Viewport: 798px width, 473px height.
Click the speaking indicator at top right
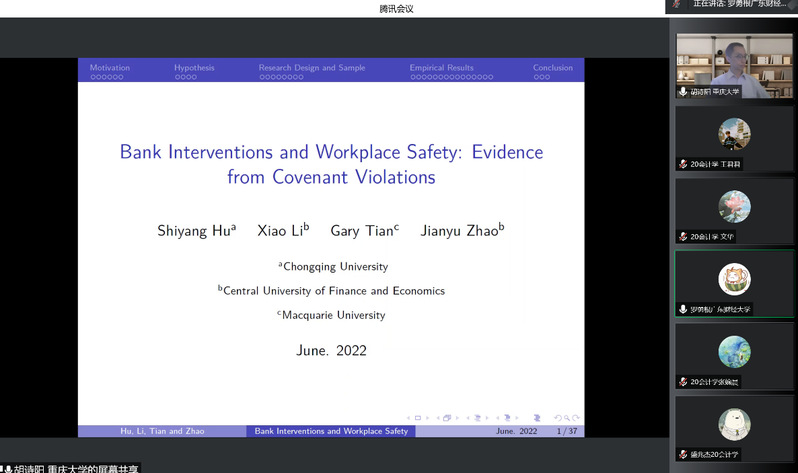point(731,5)
